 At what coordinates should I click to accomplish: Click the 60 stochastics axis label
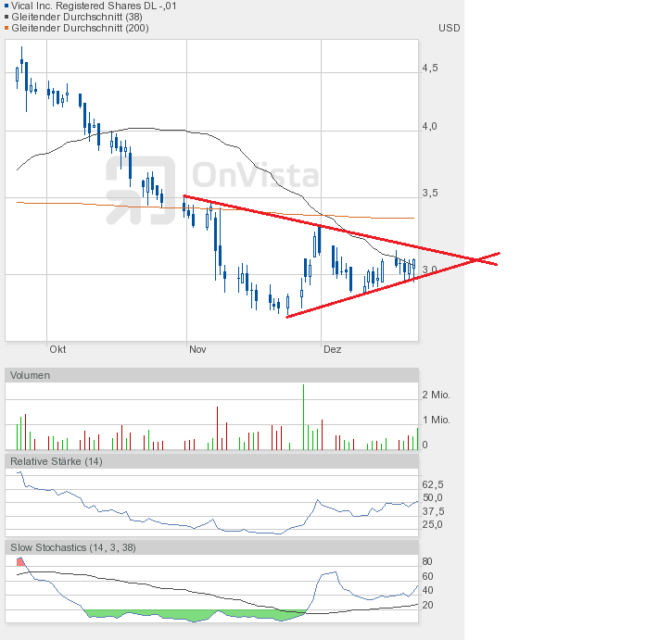(427, 576)
